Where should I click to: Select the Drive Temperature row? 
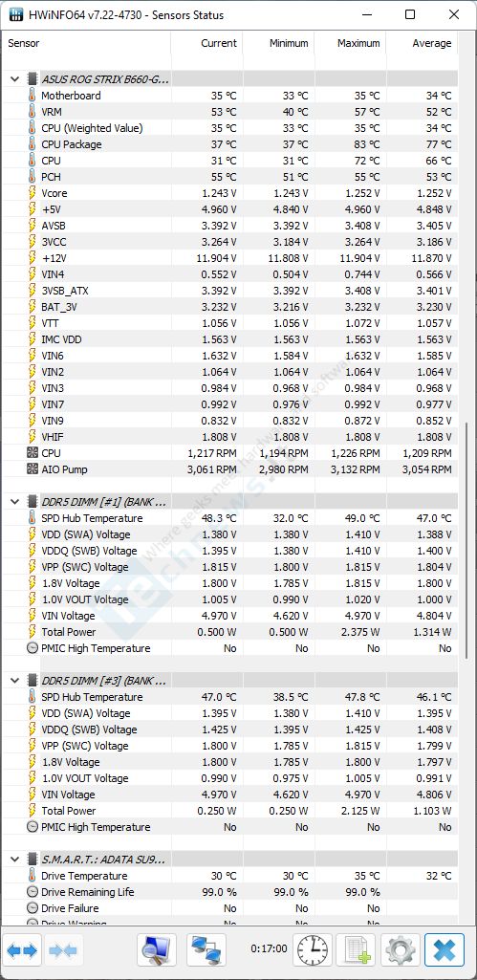click(230, 876)
